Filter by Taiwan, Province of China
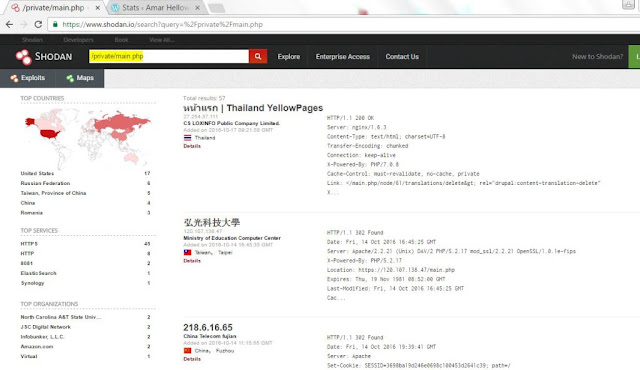The height and width of the screenshot is (370, 640). click(x=53, y=193)
